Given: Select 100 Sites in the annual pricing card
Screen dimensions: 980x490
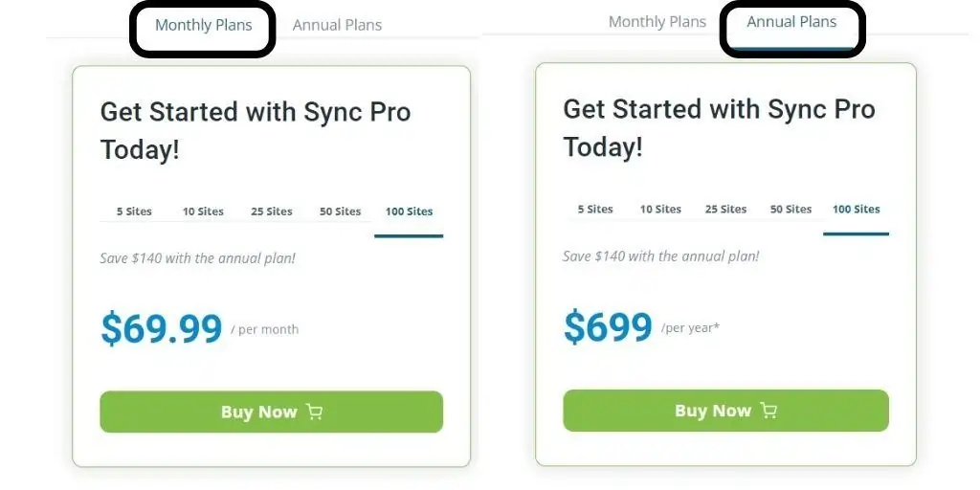Looking at the screenshot, I should (x=856, y=210).
